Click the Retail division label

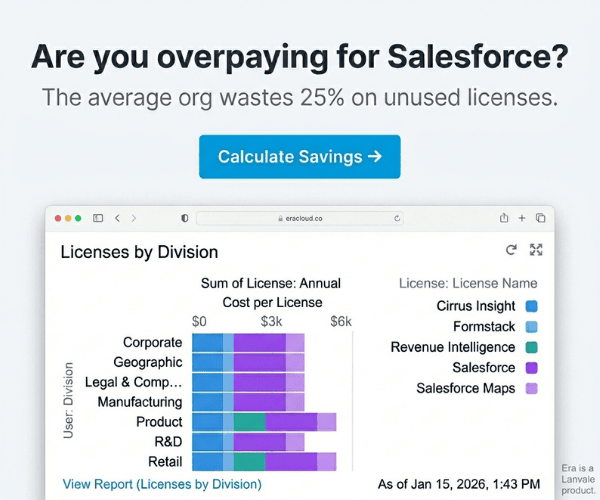click(x=165, y=462)
